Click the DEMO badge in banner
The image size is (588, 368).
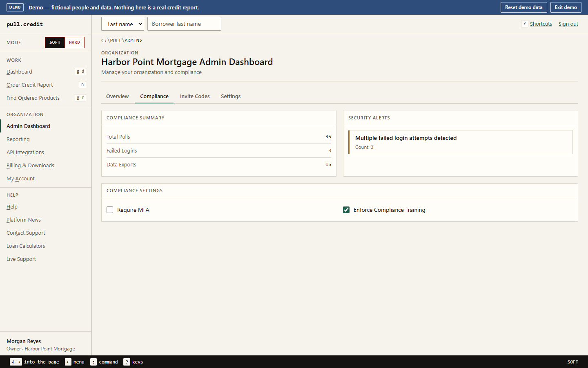(x=15, y=7)
